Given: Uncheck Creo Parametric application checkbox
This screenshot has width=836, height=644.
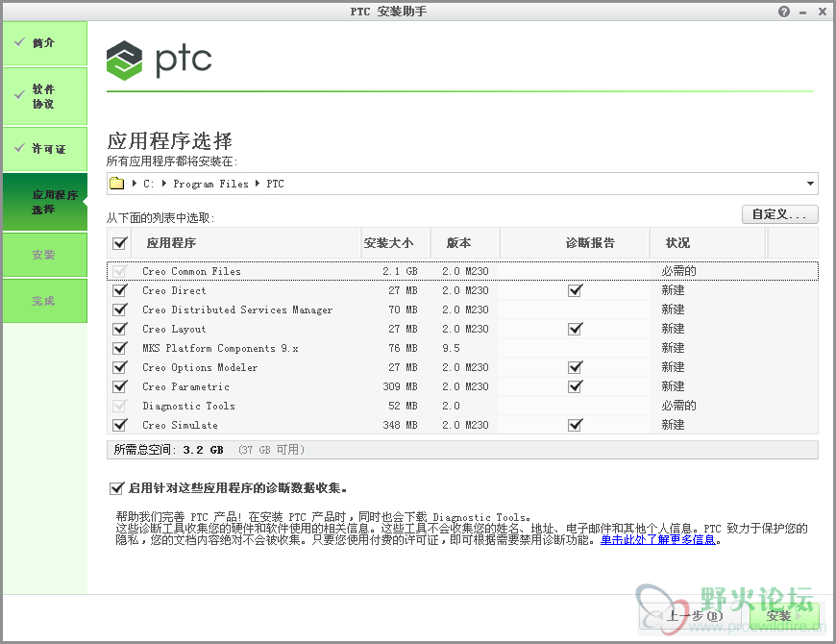Looking at the screenshot, I should [120, 386].
